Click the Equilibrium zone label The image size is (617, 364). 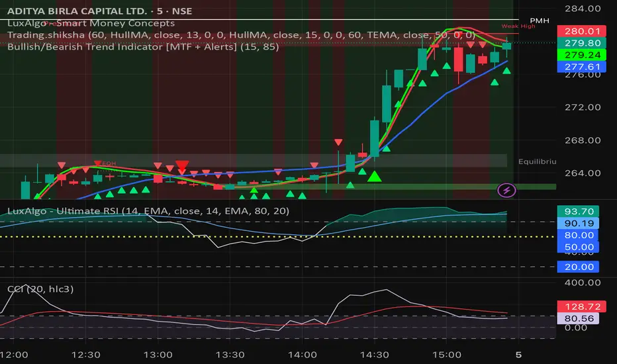537,161
